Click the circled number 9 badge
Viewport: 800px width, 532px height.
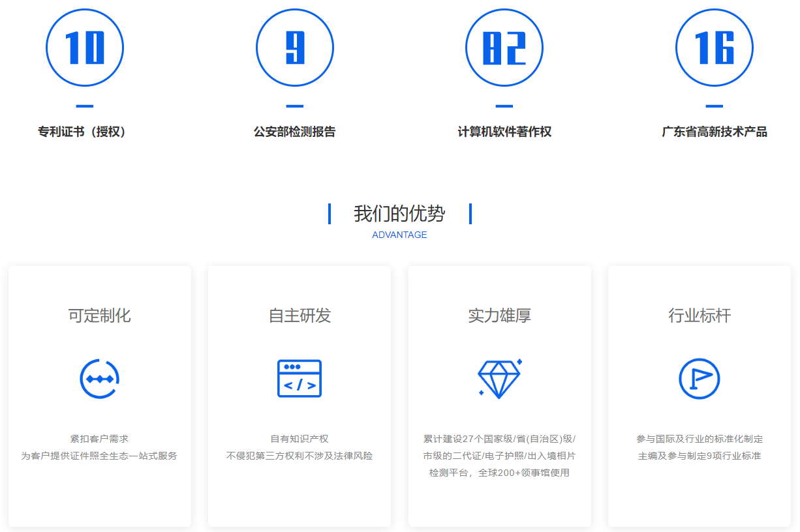tap(295, 48)
